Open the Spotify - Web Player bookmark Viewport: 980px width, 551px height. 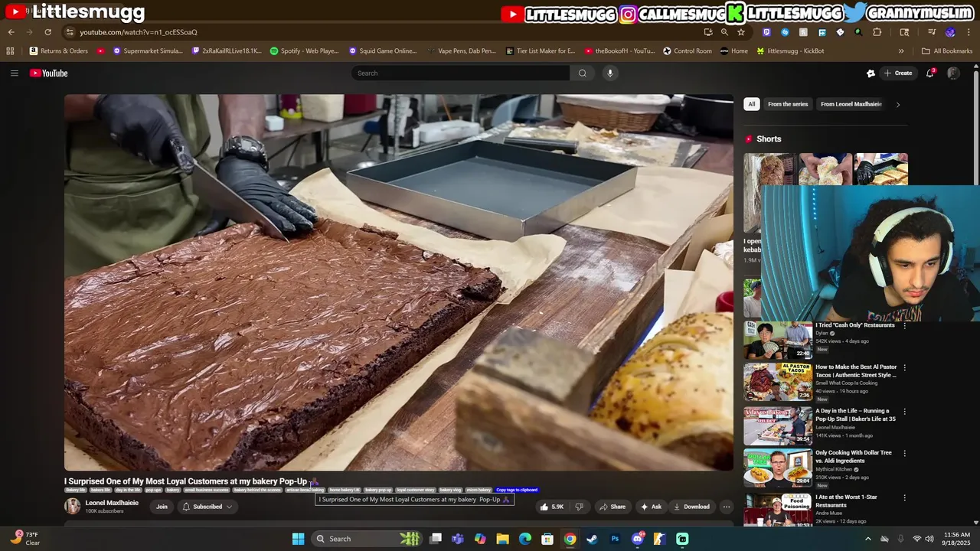point(305,51)
